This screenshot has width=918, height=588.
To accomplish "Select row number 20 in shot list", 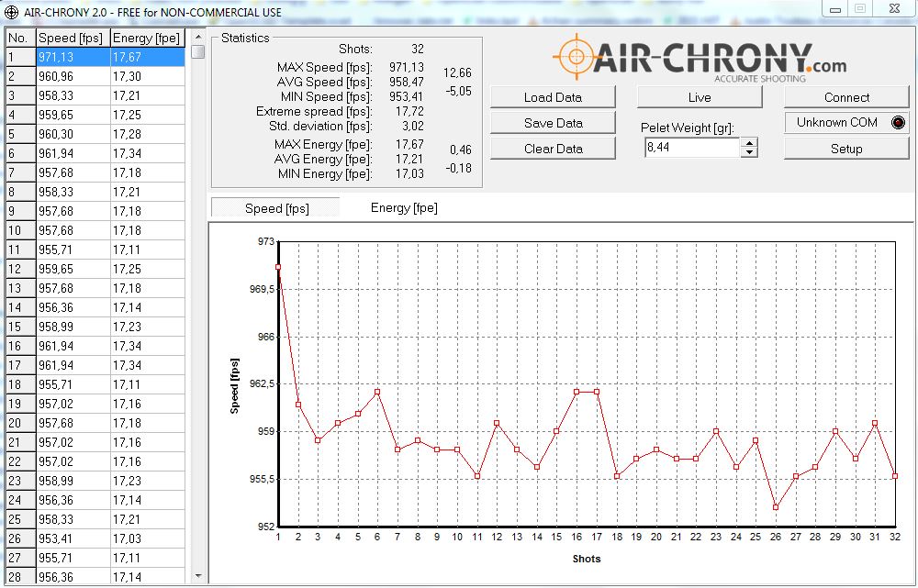I will 21,424.
